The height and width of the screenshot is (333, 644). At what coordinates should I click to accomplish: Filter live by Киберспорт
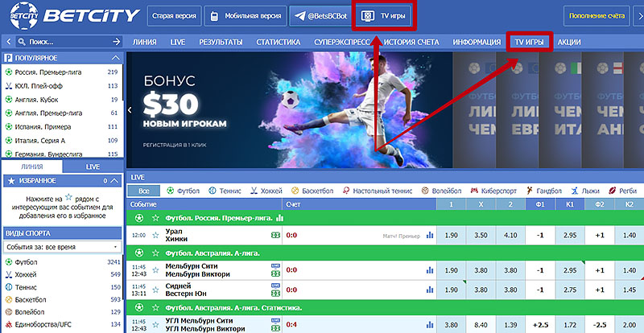pos(494,191)
